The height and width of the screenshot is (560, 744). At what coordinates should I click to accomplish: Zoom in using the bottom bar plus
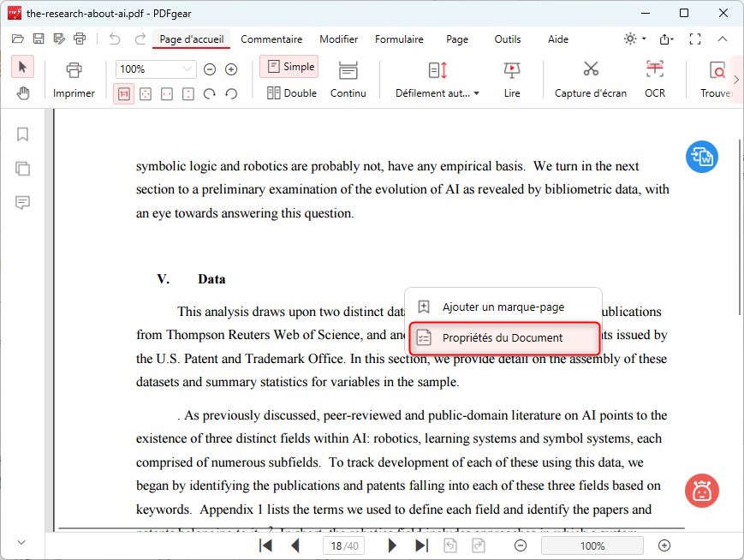coord(664,545)
